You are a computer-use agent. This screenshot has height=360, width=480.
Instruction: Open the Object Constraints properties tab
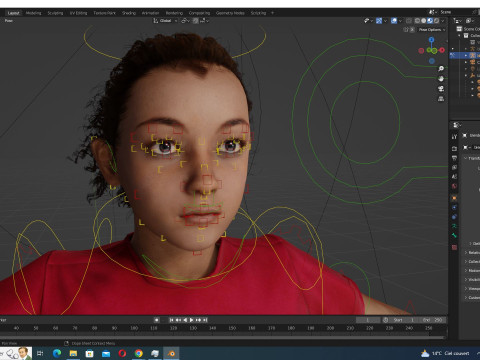tap(454, 217)
